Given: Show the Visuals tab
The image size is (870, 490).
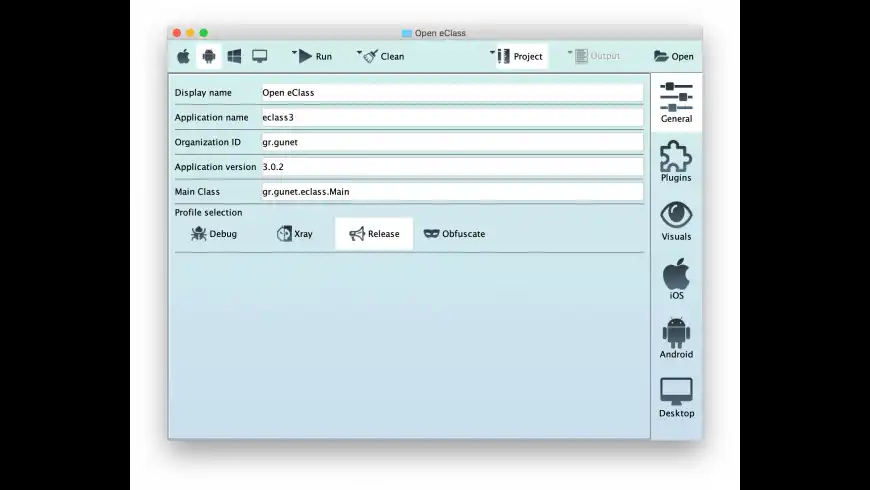Looking at the screenshot, I should 676,220.
